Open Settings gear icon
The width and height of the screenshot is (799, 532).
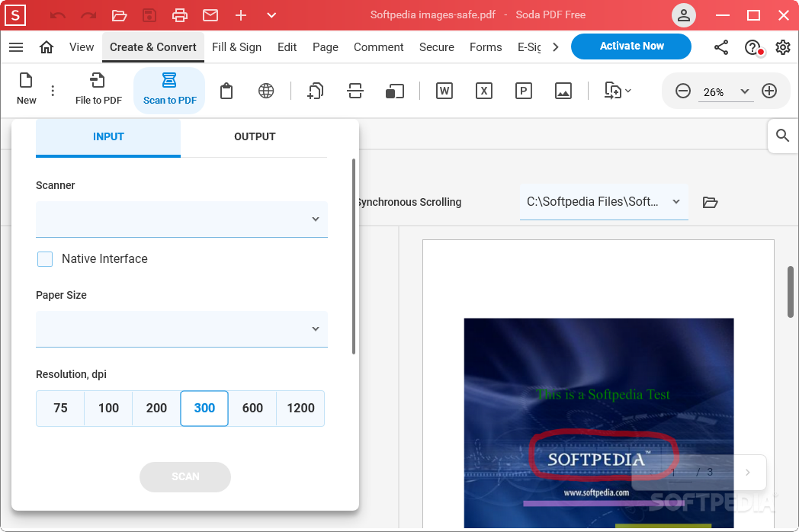(x=783, y=47)
